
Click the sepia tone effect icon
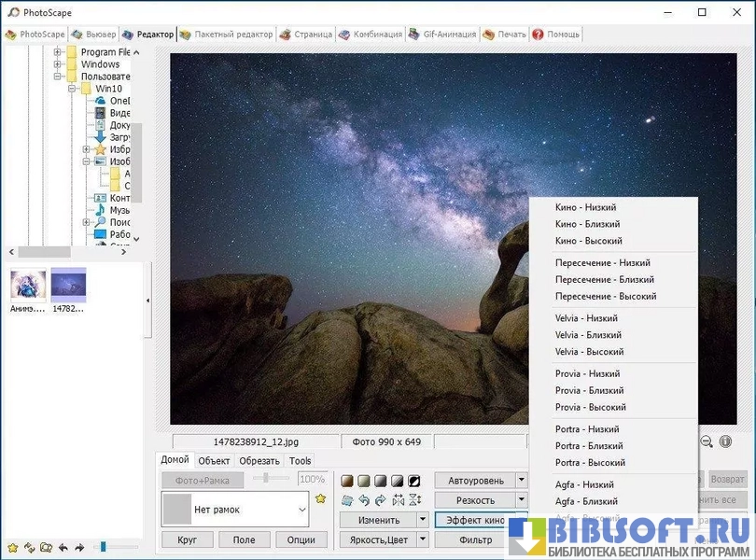[x=347, y=482]
